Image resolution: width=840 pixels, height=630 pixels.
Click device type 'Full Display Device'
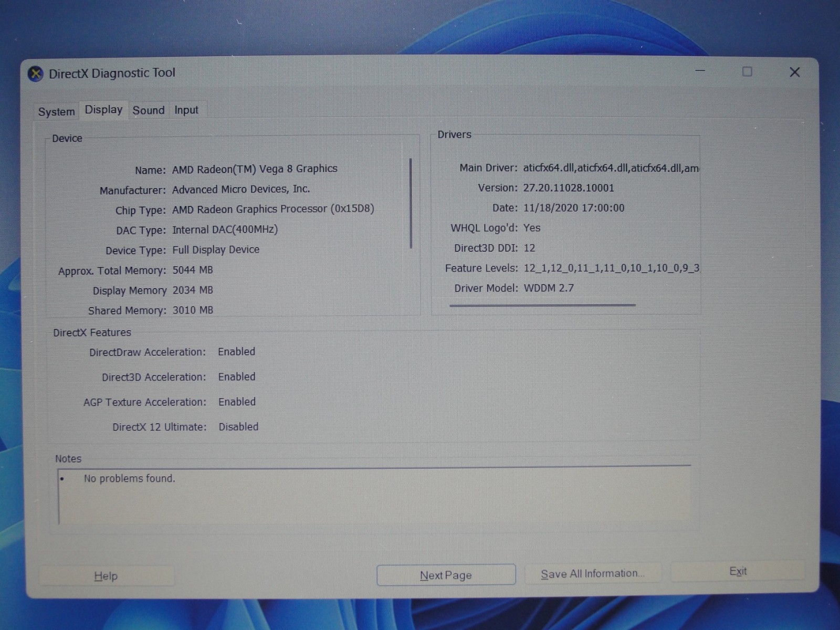[216, 249]
